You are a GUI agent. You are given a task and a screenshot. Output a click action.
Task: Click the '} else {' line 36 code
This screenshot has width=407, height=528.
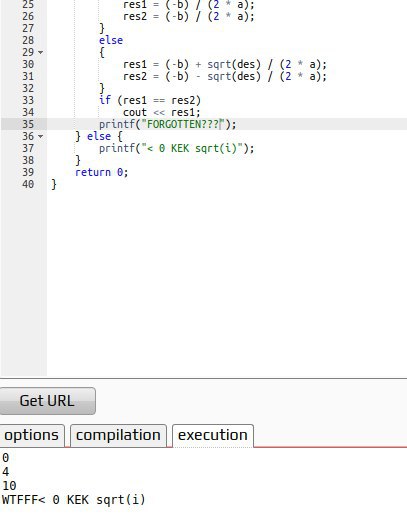pos(99,136)
